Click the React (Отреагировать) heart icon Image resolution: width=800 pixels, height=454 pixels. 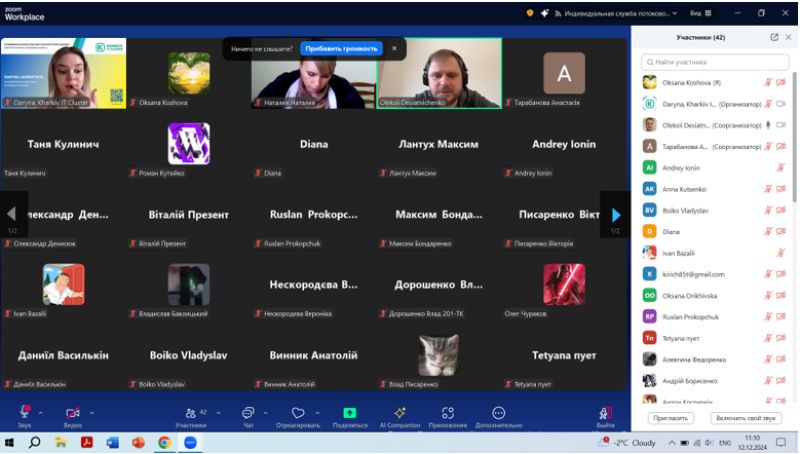tap(297, 413)
